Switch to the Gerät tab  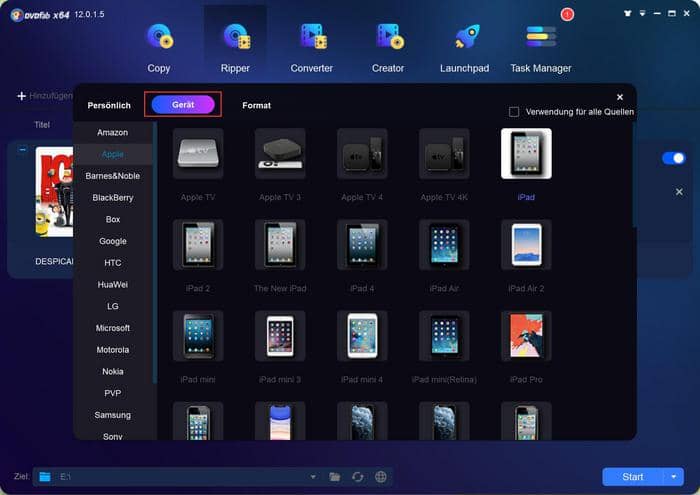183,104
